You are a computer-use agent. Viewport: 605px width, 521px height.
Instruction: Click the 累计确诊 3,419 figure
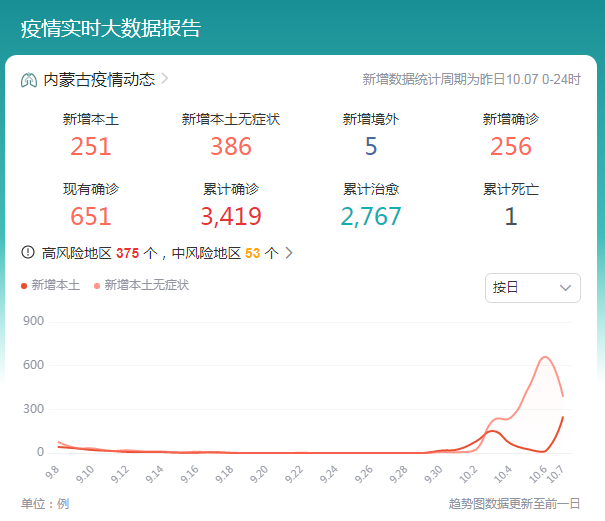[x=231, y=216]
